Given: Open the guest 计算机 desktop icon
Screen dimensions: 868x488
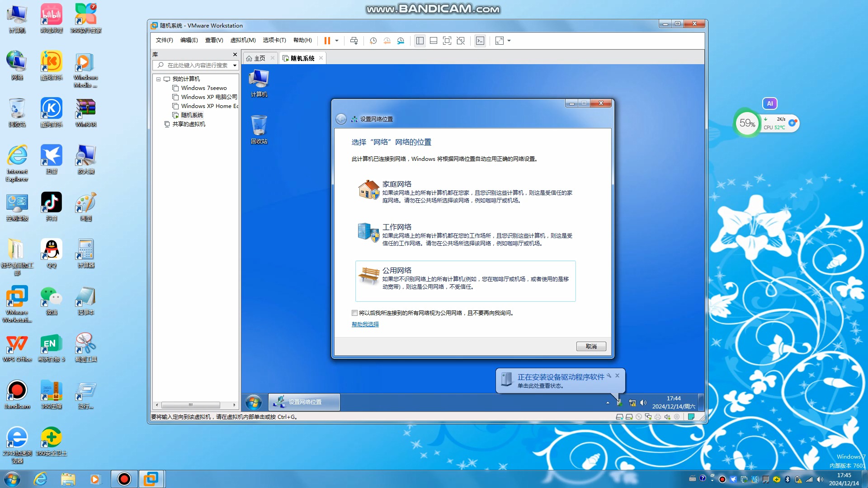Looking at the screenshot, I should (x=259, y=83).
